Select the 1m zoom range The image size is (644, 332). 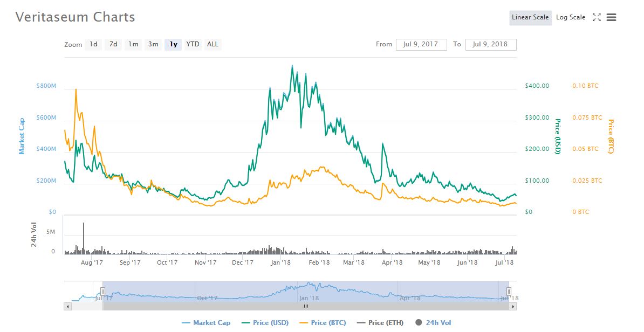[x=133, y=44]
